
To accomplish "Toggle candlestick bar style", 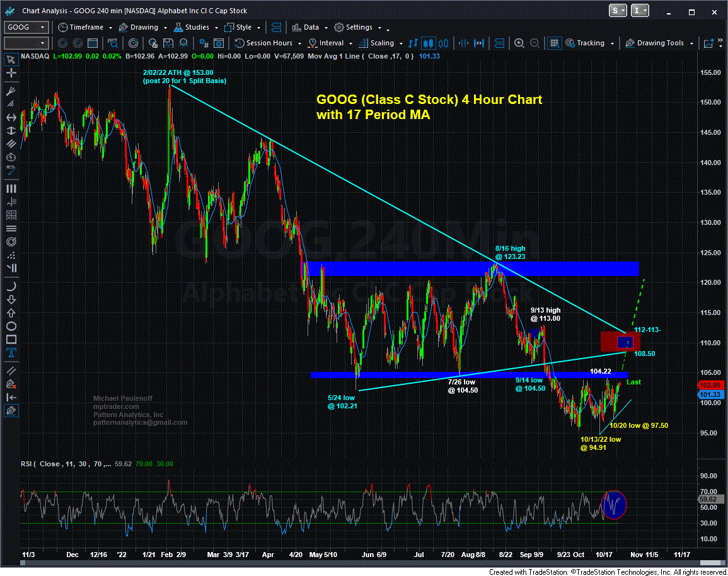I will click(428, 43).
